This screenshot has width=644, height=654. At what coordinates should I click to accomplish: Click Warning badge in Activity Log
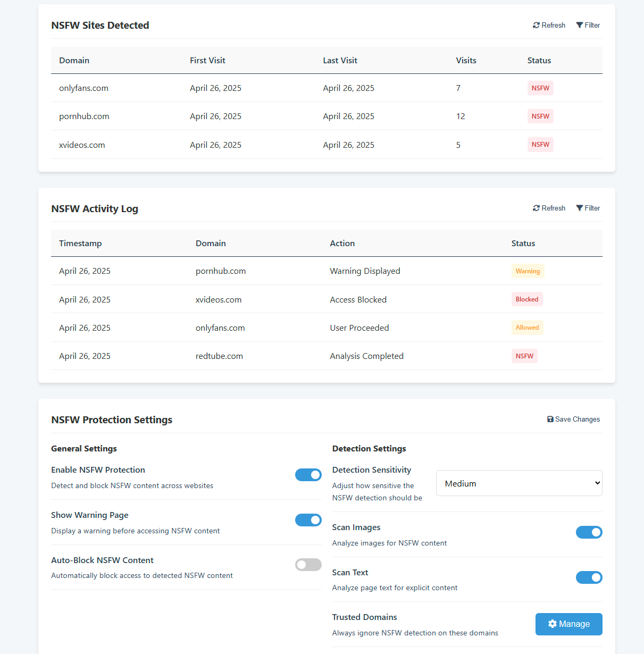[528, 271]
